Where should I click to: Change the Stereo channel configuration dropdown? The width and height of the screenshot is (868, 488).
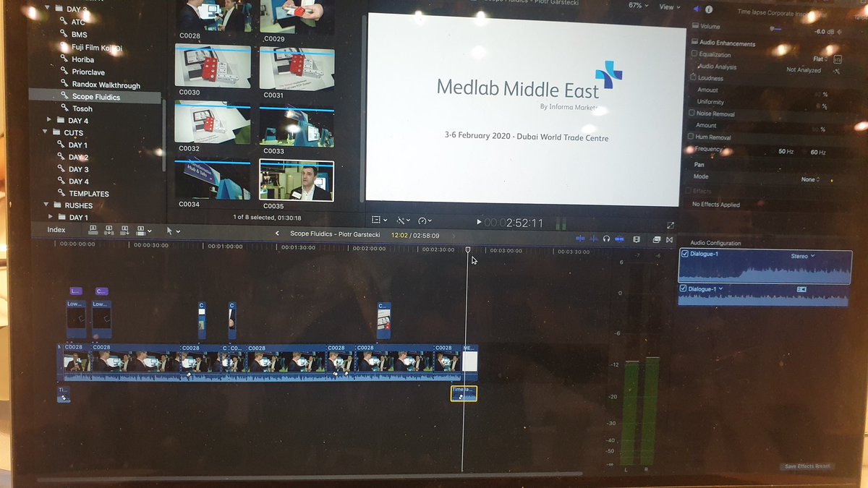pos(803,256)
